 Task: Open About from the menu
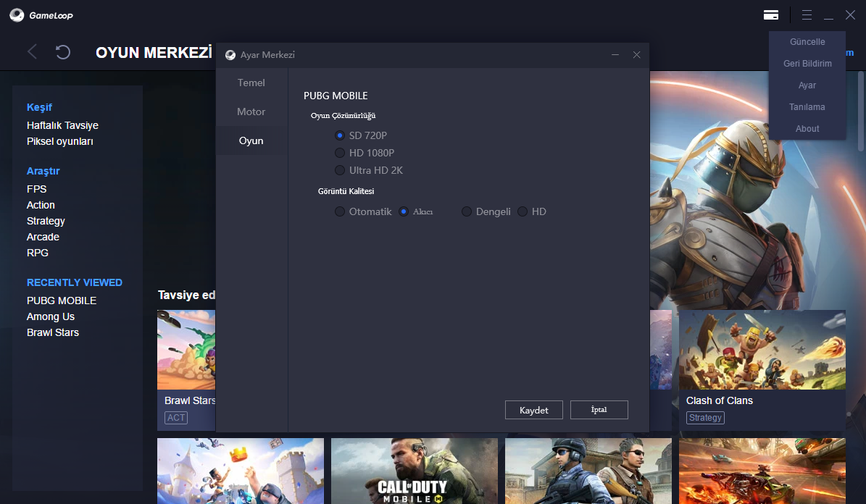click(x=807, y=129)
